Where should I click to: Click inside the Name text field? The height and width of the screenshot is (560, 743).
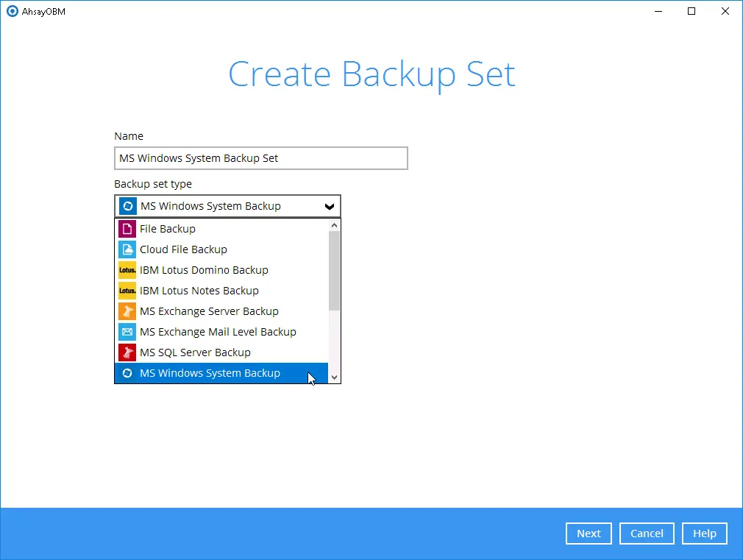(x=260, y=158)
